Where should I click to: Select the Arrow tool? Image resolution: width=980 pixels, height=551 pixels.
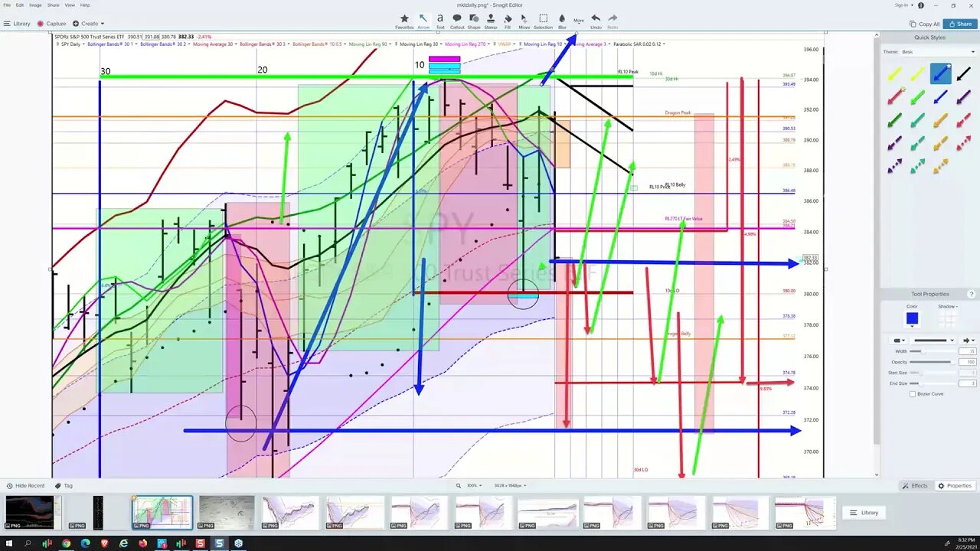(x=423, y=21)
